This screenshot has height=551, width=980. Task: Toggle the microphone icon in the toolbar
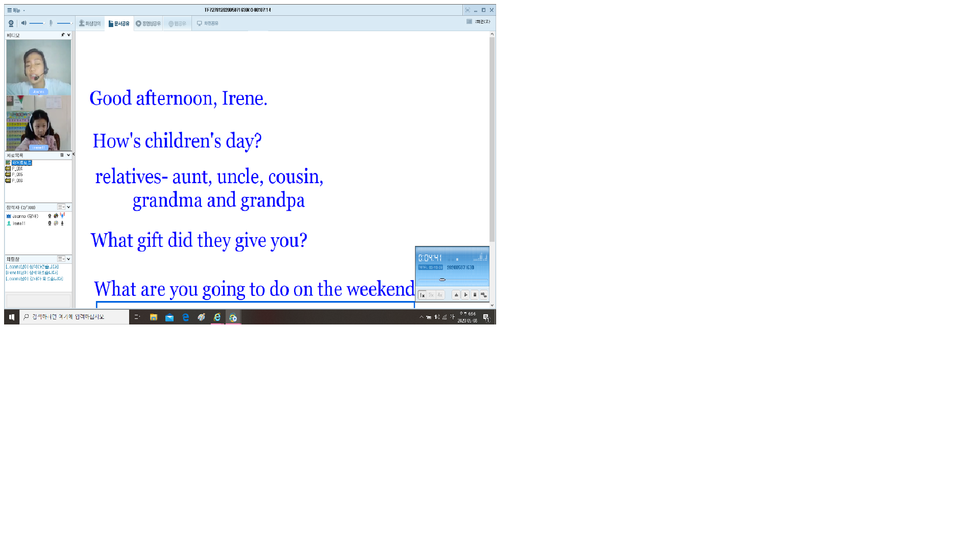(x=51, y=23)
